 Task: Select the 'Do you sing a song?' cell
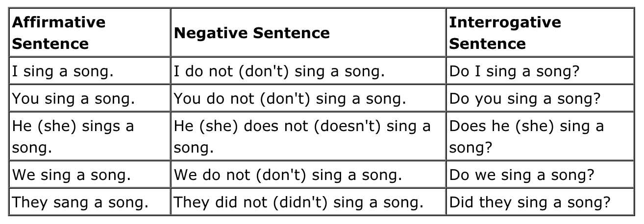525,99
